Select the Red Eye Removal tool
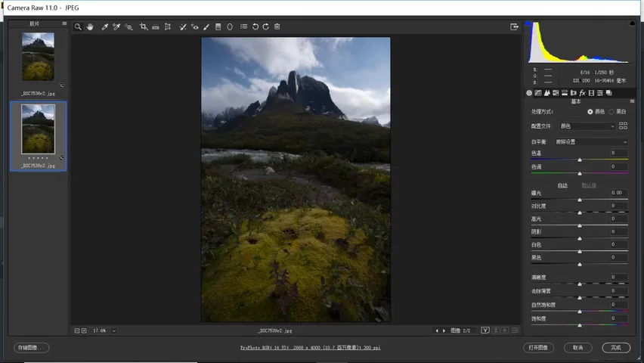The height and width of the screenshot is (363, 644). (195, 26)
